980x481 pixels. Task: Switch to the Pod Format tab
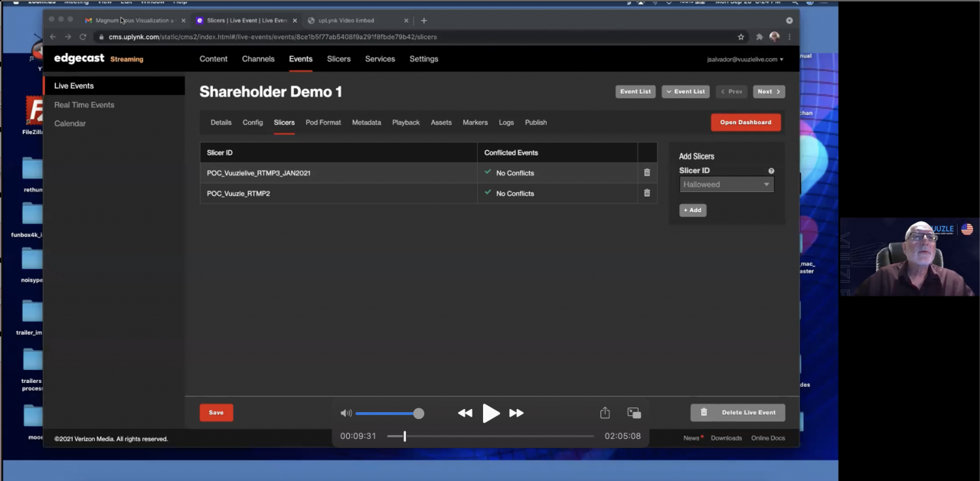point(323,123)
